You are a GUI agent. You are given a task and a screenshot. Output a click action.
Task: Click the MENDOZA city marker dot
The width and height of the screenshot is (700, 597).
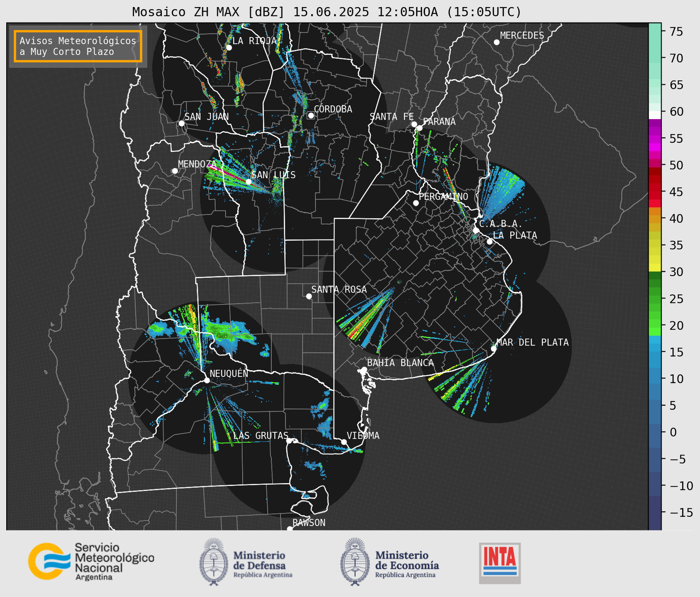point(175,171)
